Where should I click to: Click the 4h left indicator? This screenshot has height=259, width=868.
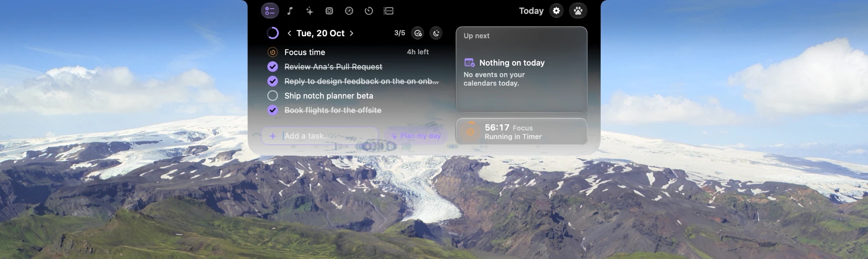click(418, 52)
